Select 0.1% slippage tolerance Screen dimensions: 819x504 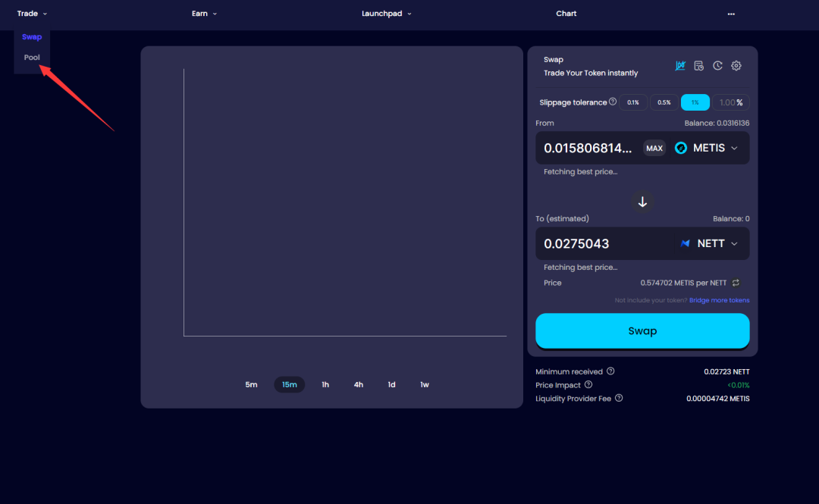[633, 102]
